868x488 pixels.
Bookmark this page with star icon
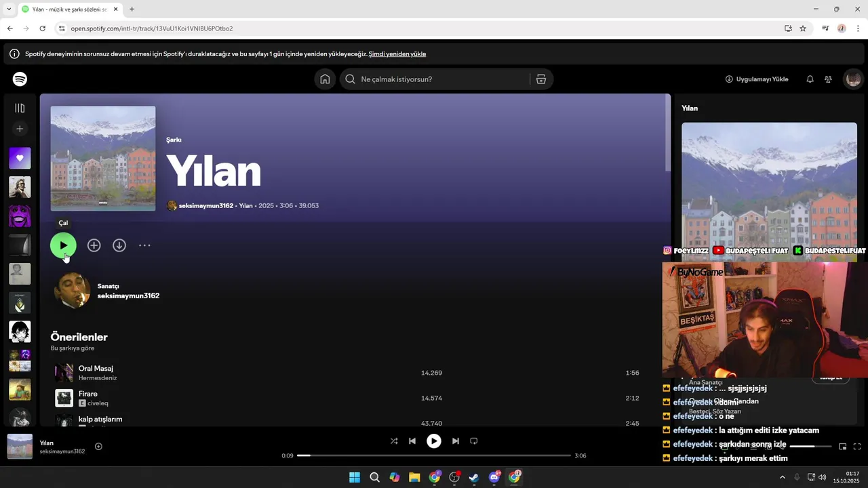[803, 28]
